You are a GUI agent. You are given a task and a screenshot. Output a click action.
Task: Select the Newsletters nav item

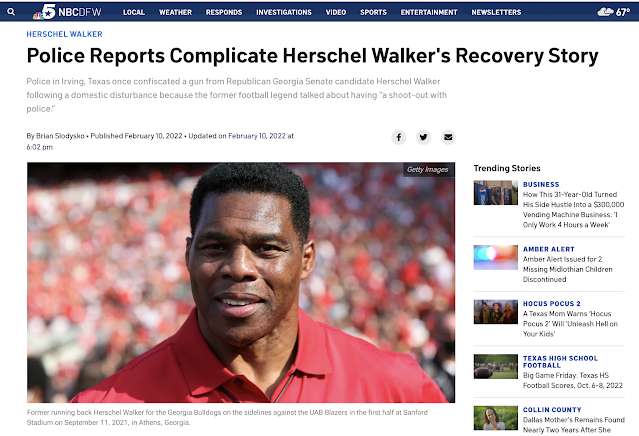[496, 13]
